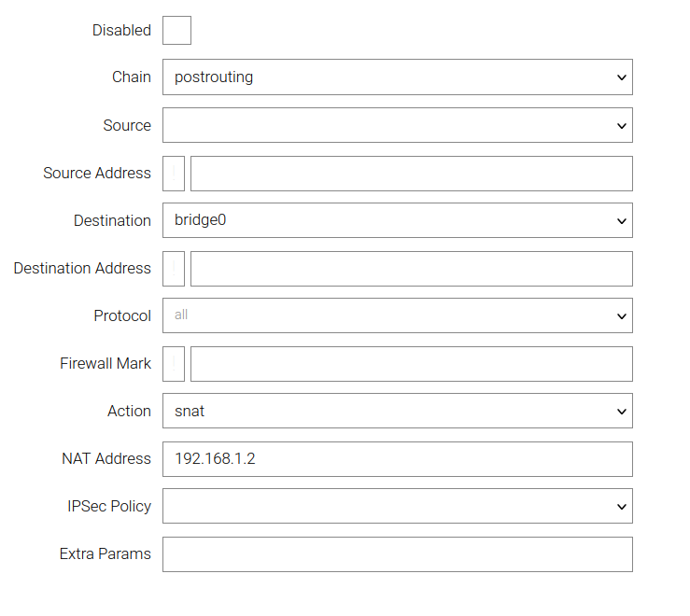Open the Action dropdown showing snat
The width and height of the screenshot is (690, 616).
[397, 412]
